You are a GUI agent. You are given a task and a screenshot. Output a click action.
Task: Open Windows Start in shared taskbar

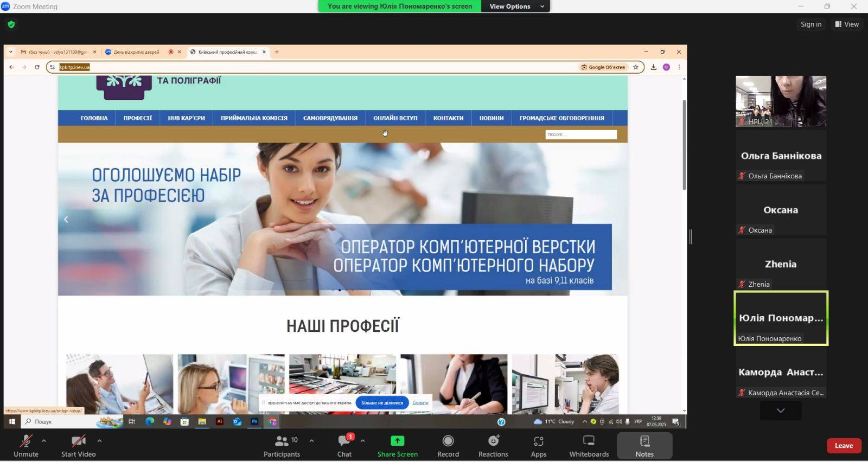11,421
